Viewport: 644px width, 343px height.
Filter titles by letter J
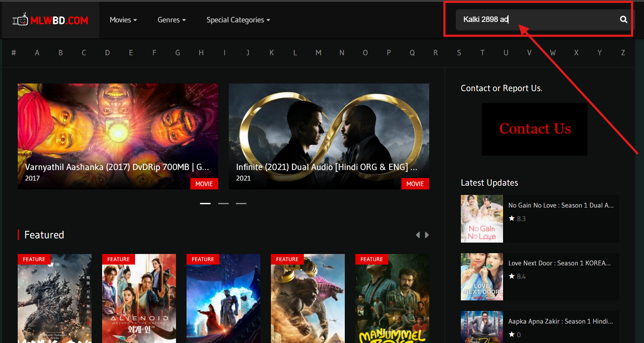point(248,53)
